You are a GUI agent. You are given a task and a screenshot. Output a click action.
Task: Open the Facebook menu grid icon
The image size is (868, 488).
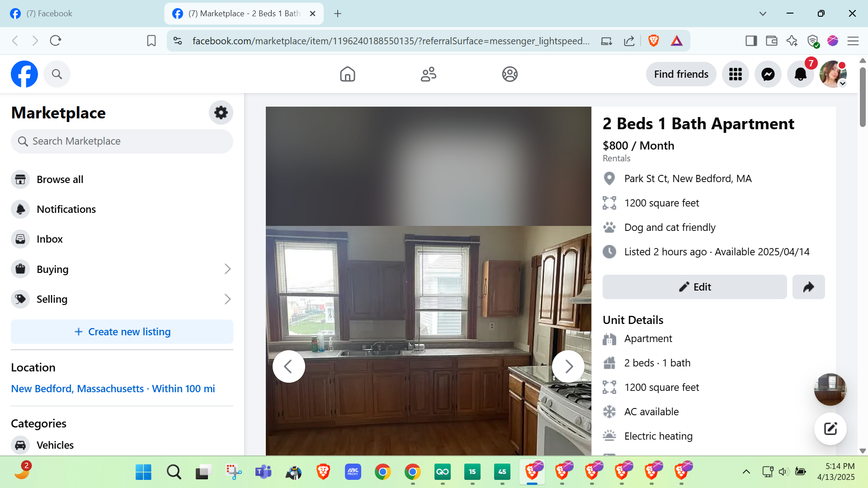(735, 74)
